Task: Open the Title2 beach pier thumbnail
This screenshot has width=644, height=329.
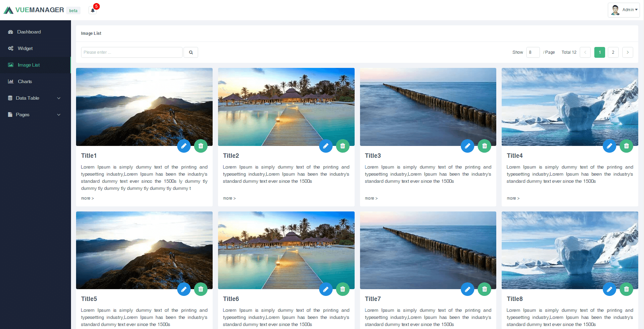Action: pos(286,107)
